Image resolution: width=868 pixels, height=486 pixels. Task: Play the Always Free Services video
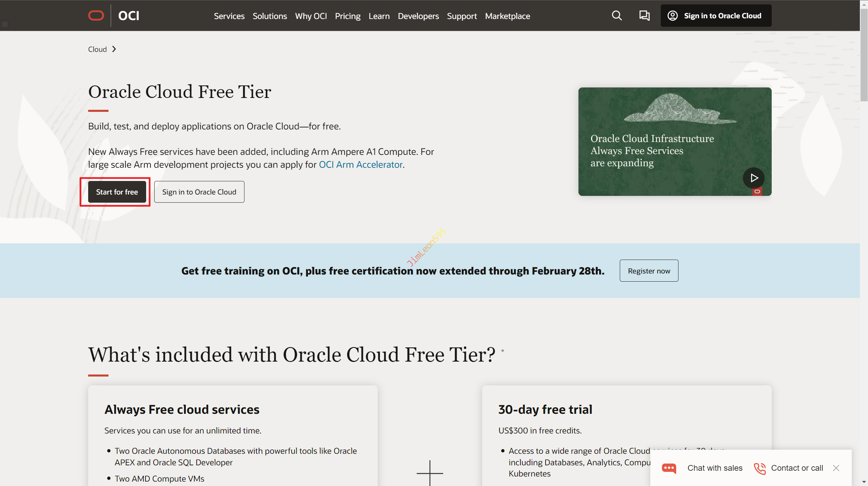point(753,178)
